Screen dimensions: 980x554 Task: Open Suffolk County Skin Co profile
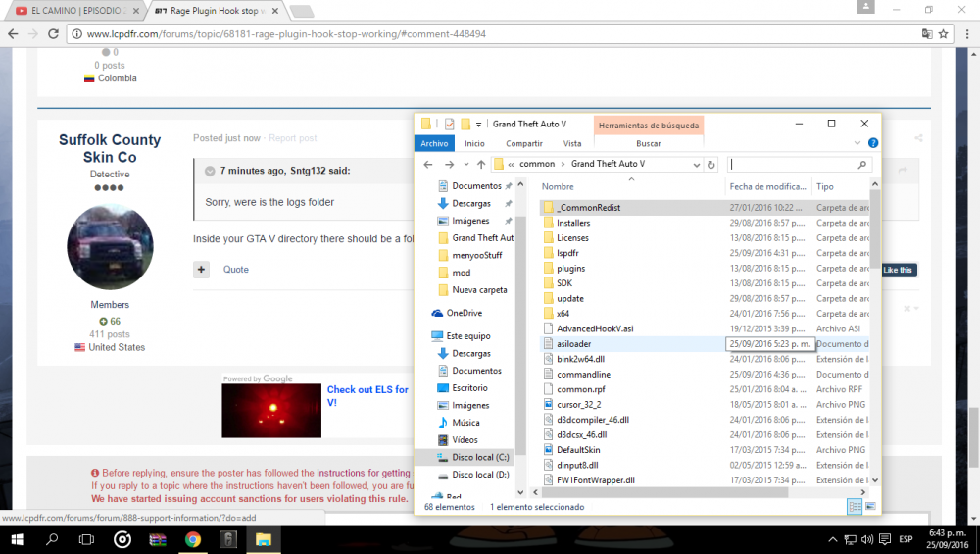(110, 148)
